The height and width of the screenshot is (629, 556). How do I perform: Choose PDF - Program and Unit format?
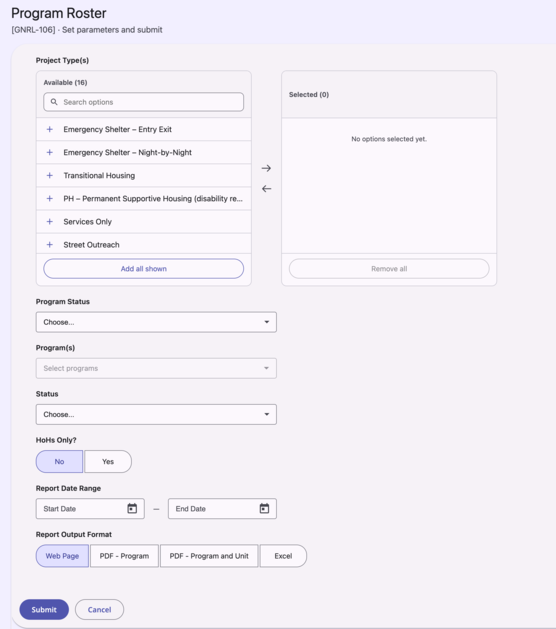point(209,556)
